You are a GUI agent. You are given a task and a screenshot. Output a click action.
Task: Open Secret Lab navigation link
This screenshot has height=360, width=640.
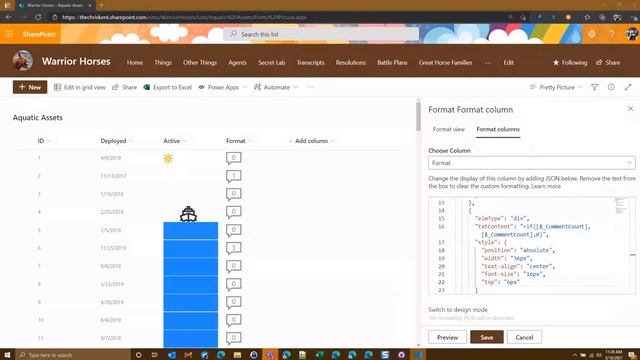click(271, 62)
